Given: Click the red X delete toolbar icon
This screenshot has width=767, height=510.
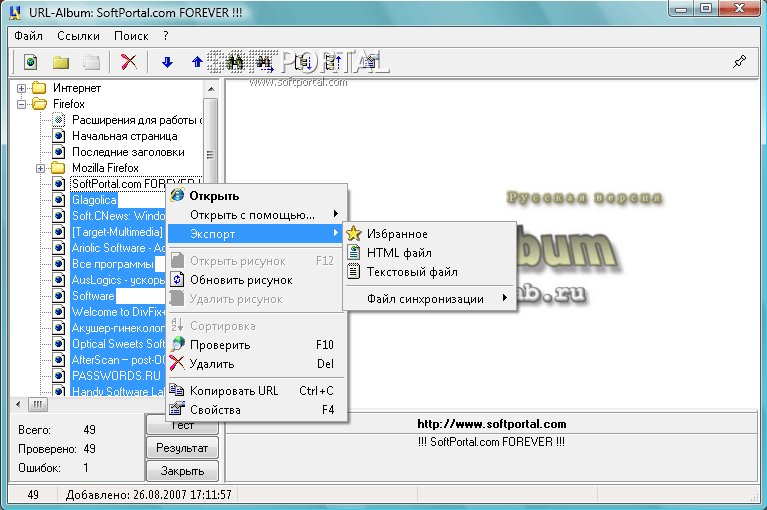Looking at the screenshot, I should click(129, 62).
